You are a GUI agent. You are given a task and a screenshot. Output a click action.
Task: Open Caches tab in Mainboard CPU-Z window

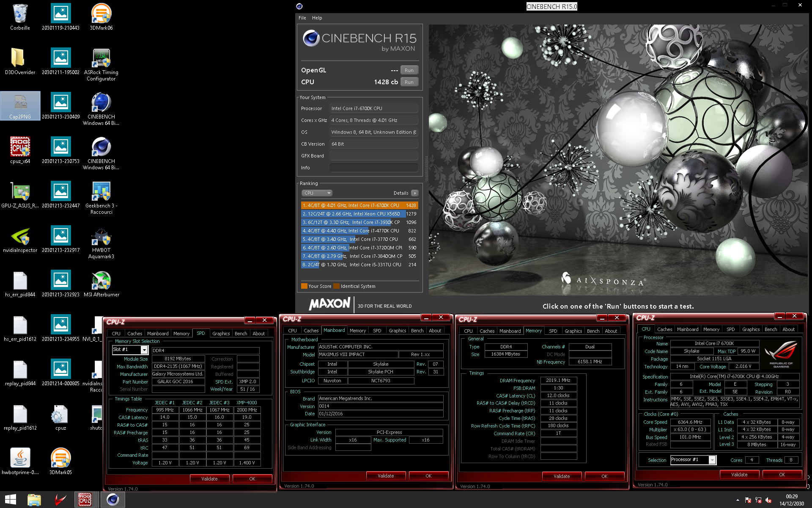pyautogui.click(x=311, y=331)
